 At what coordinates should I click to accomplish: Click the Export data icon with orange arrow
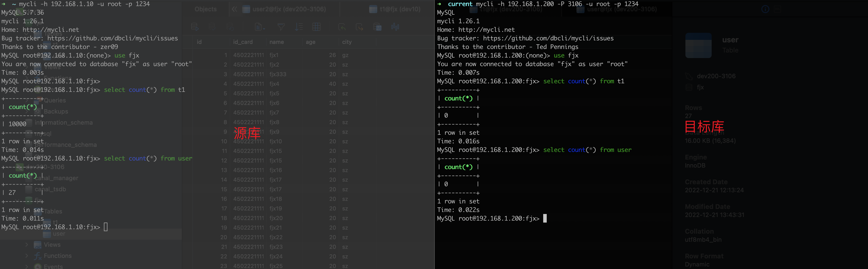coord(359,27)
